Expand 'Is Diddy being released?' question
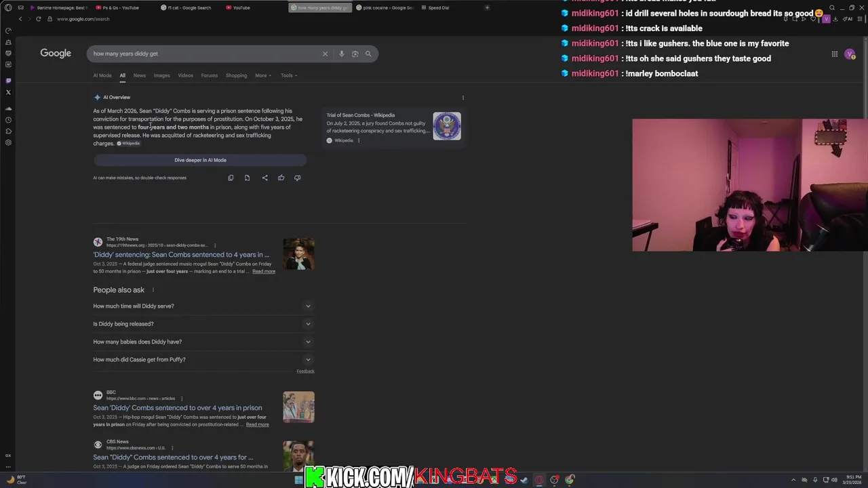Viewport: 868px width, 488px height. click(203, 324)
